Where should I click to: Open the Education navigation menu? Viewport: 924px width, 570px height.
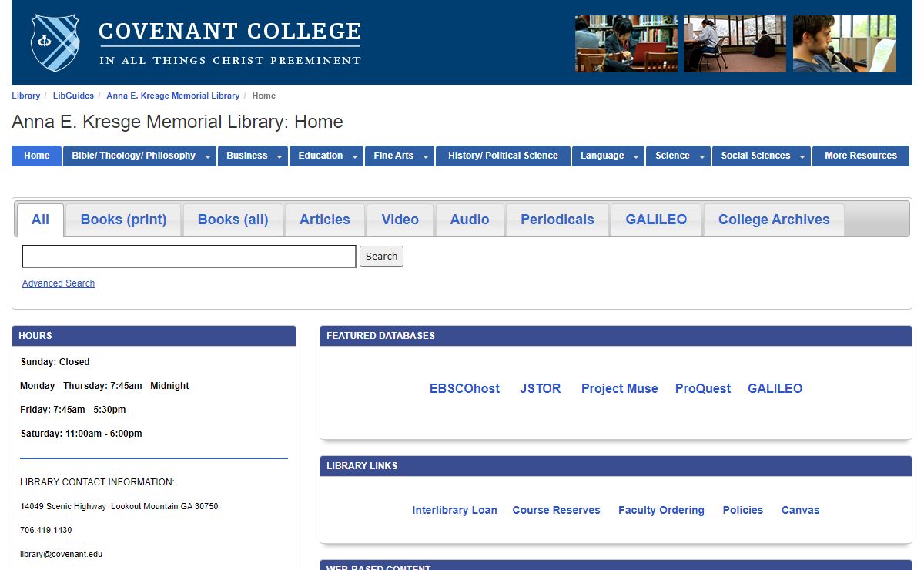click(x=320, y=156)
